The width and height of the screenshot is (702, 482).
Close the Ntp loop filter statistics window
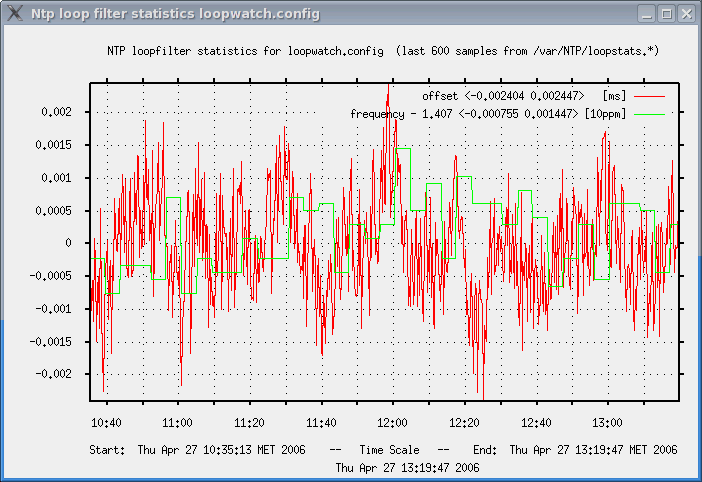pos(686,14)
